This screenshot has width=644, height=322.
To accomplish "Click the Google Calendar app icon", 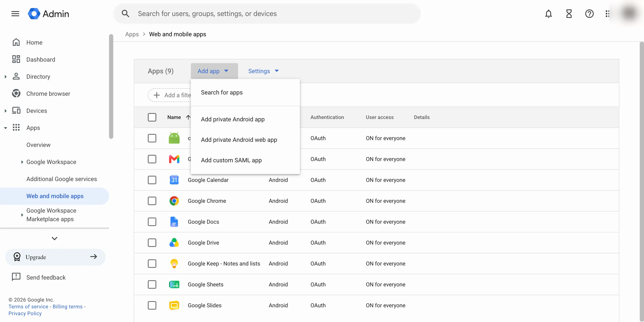I will pyautogui.click(x=174, y=180).
